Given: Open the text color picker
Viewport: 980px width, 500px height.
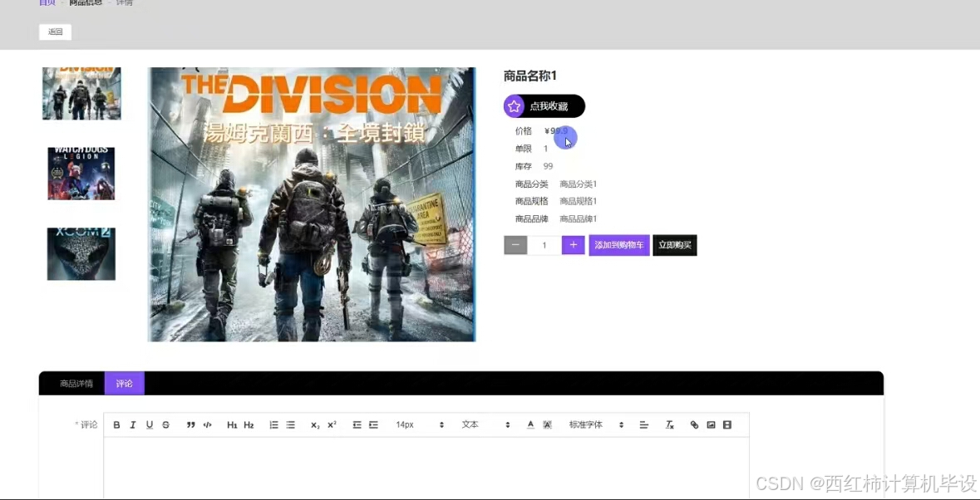Looking at the screenshot, I should tap(530, 425).
